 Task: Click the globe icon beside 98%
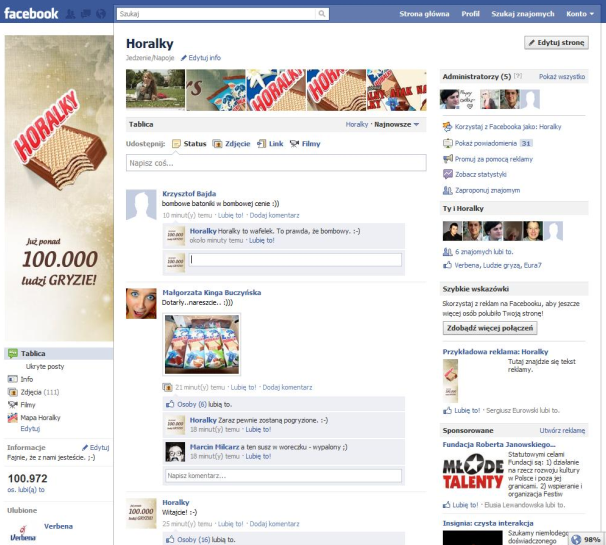576,540
